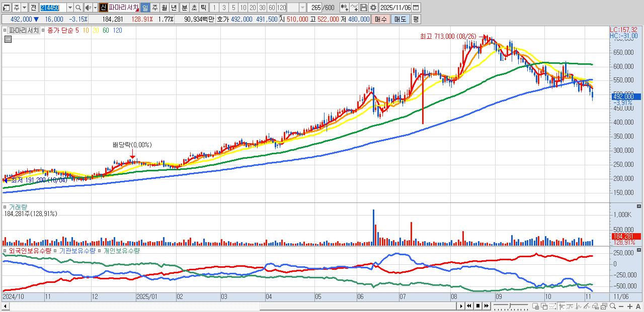Click the candlestick chart-type icon
Image resolution: width=644 pixels, height=312 pixels.
click(344, 8)
